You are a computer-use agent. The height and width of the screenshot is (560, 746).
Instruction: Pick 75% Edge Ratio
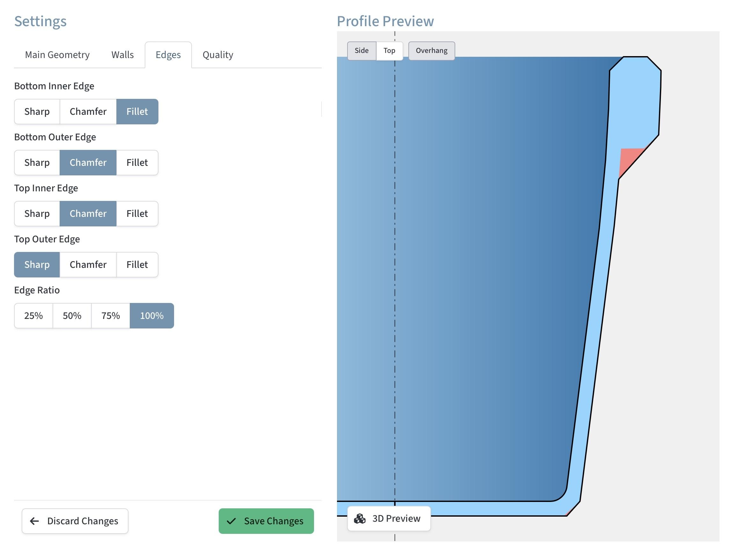(111, 316)
